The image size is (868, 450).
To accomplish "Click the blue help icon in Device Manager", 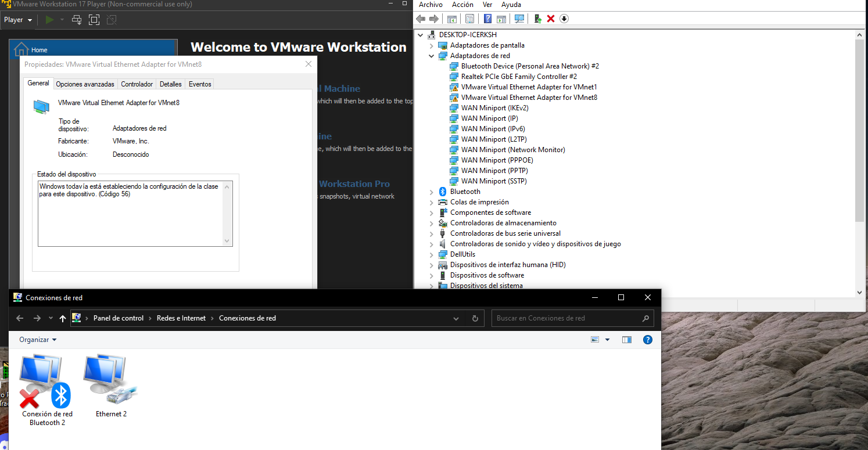I will tap(488, 19).
